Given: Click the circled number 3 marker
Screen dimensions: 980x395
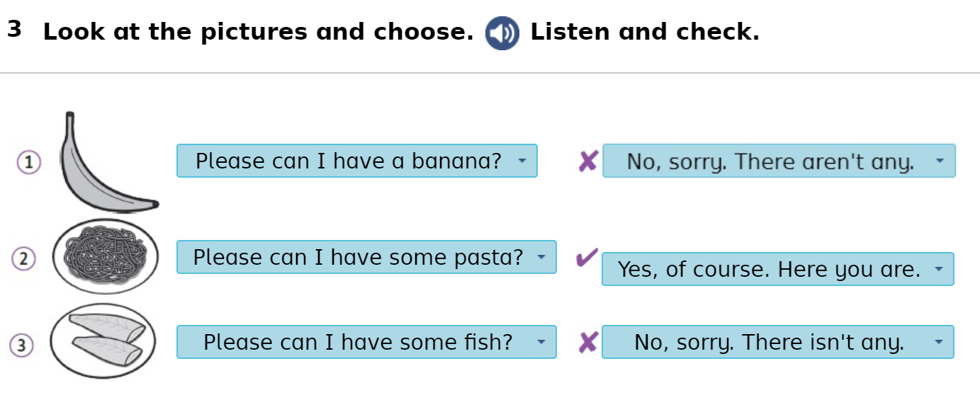Looking at the screenshot, I should (21, 345).
